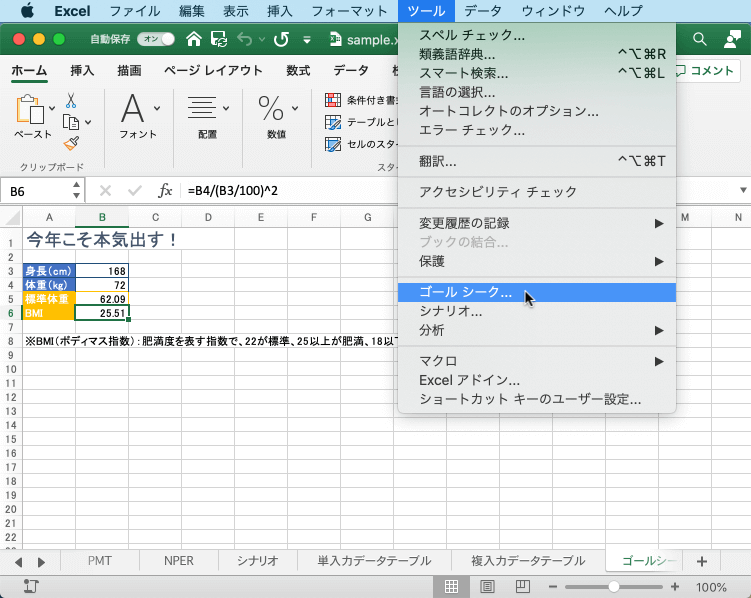Toggle the AutoSave (自動保存) switch
The width and height of the screenshot is (751, 598).
click(x=156, y=39)
